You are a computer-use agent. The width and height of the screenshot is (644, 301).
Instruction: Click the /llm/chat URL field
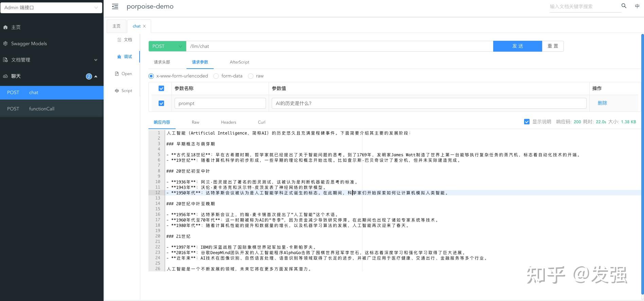point(340,46)
